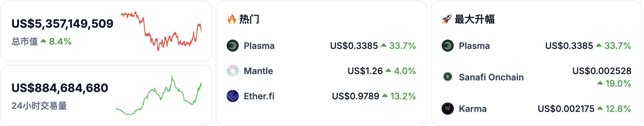The width and height of the screenshot is (644, 126).
Task: Click the Plasma icon under Top Gainers (最大升幅)
Action: [447, 46]
